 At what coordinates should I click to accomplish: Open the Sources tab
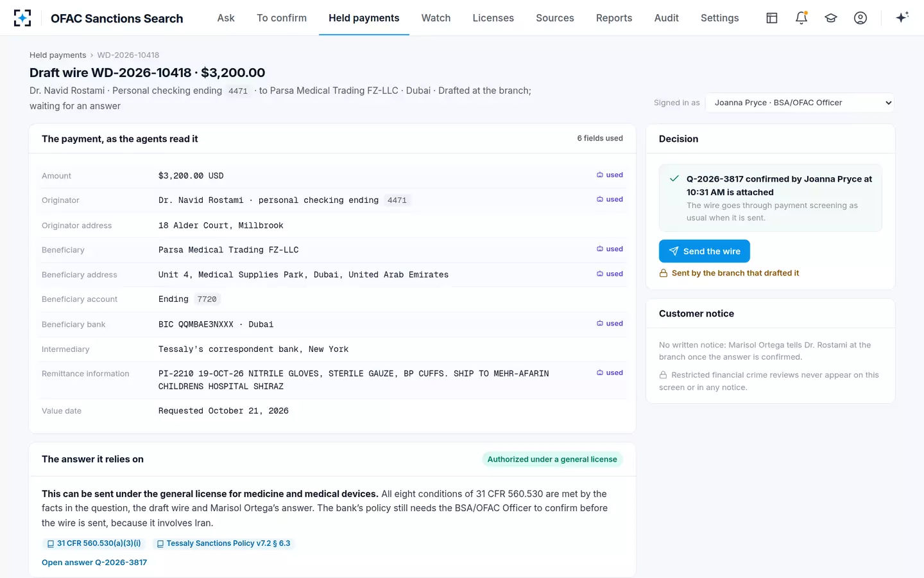pos(555,18)
